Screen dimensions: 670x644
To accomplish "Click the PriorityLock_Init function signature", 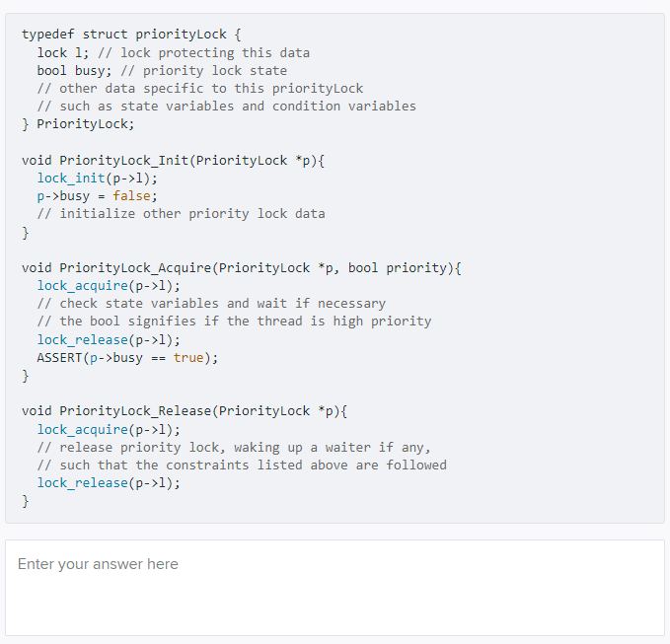I will click(173, 161).
